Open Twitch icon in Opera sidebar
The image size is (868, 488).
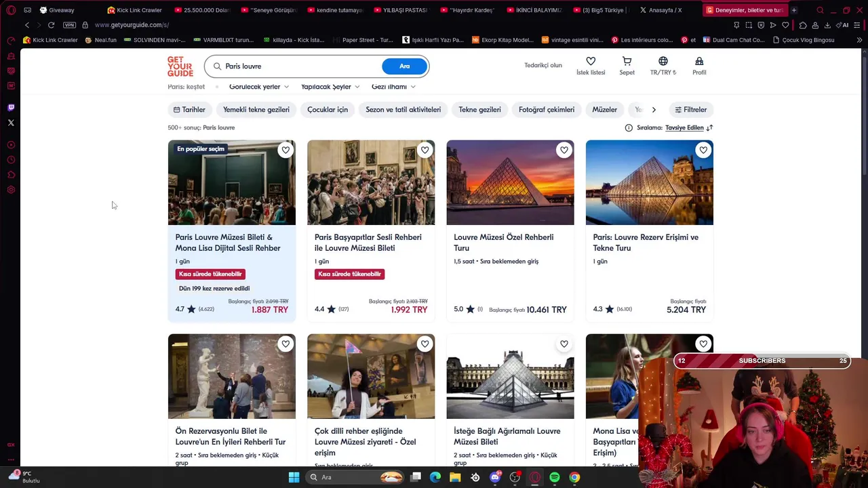tap(11, 107)
